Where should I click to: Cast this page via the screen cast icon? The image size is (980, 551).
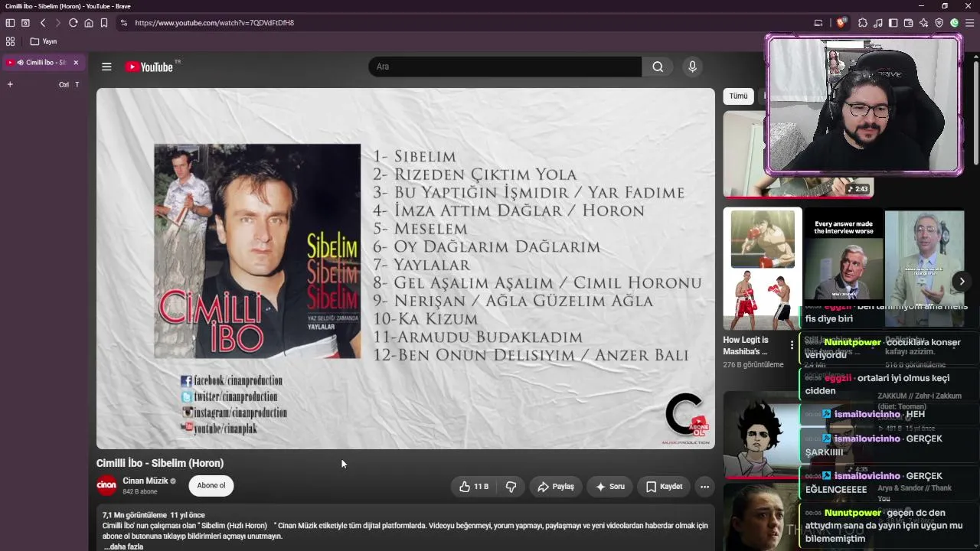818,23
